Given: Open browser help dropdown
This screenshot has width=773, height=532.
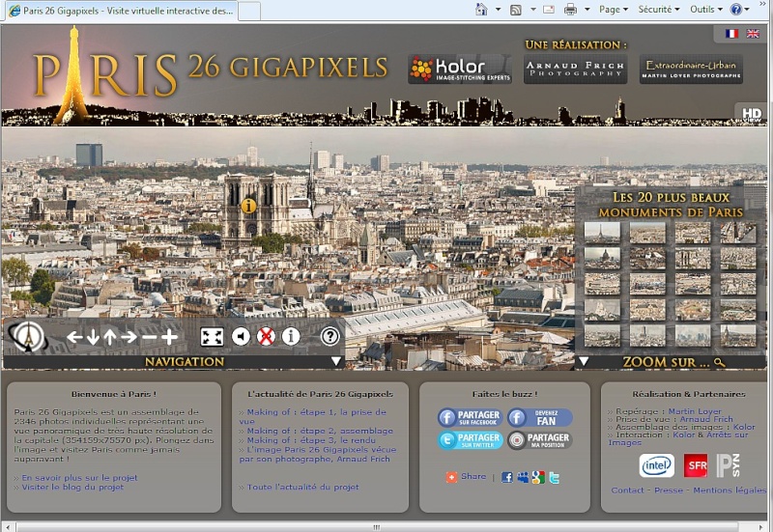Looking at the screenshot, I should coord(747,10).
